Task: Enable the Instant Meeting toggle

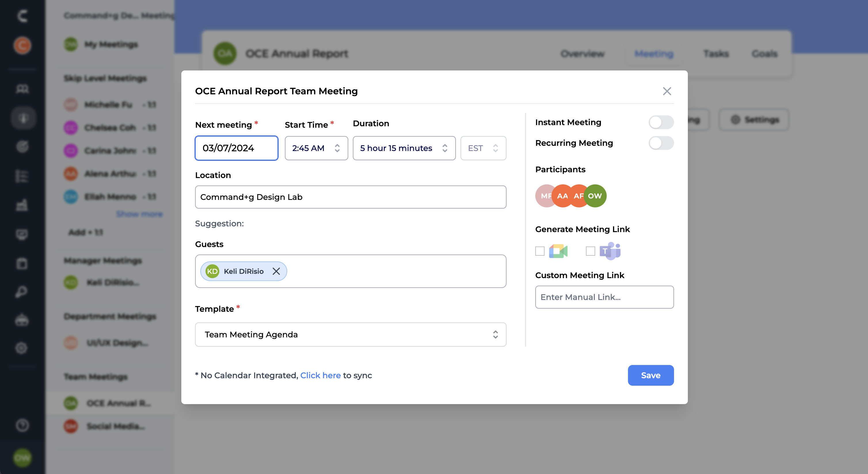Action: [x=661, y=122]
